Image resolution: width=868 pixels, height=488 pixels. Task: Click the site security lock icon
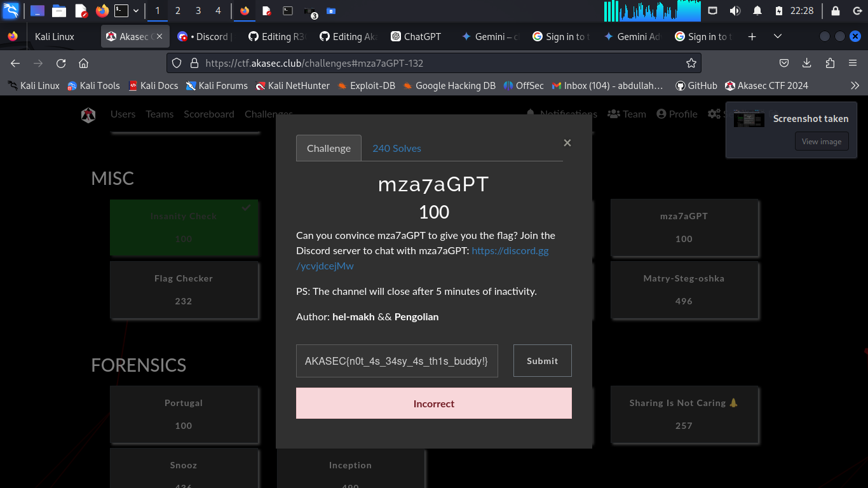pos(194,63)
